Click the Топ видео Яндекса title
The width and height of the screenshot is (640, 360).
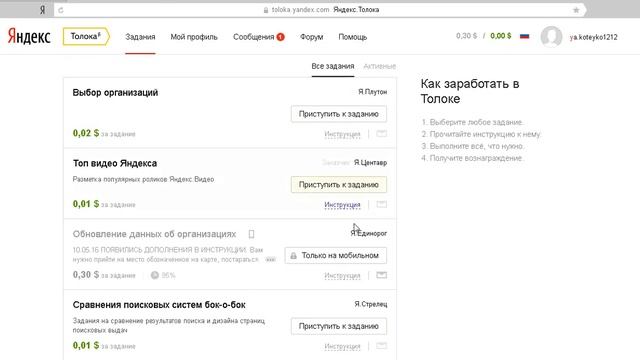tap(115, 163)
